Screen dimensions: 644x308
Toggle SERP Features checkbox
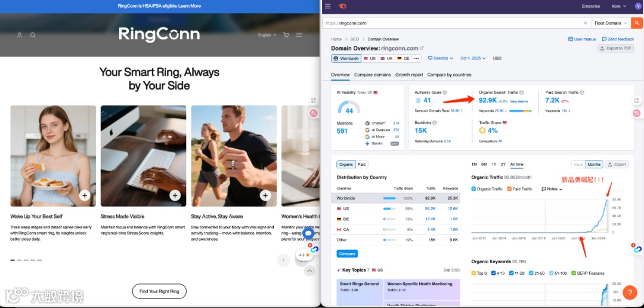[574, 273]
